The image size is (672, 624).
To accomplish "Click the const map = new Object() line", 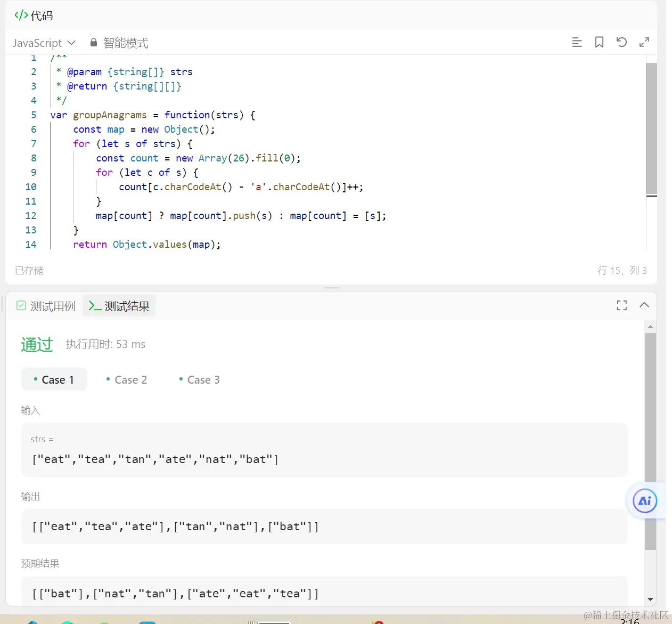I will [x=144, y=129].
